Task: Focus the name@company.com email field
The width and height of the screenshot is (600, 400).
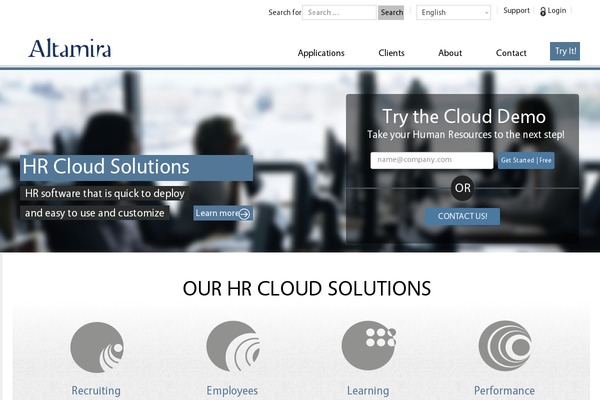Action: tap(432, 160)
